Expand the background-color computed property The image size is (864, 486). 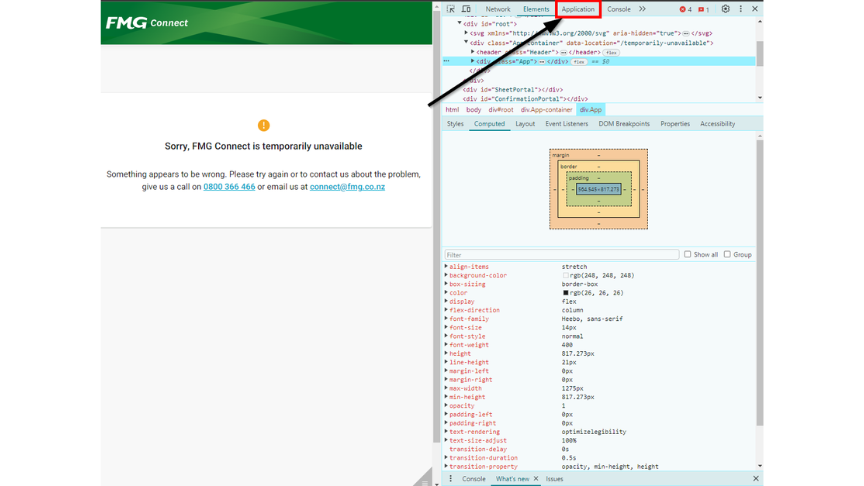click(x=446, y=275)
